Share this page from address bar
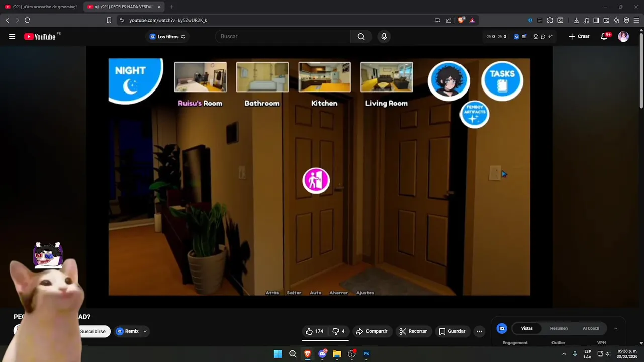Screen dimensions: 644x362 click(x=448, y=20)
